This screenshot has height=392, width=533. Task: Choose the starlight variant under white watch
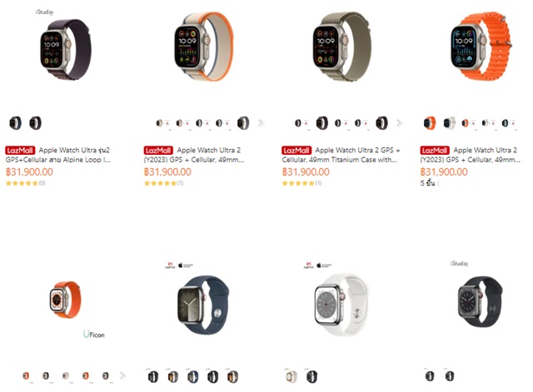click(291, 376)
